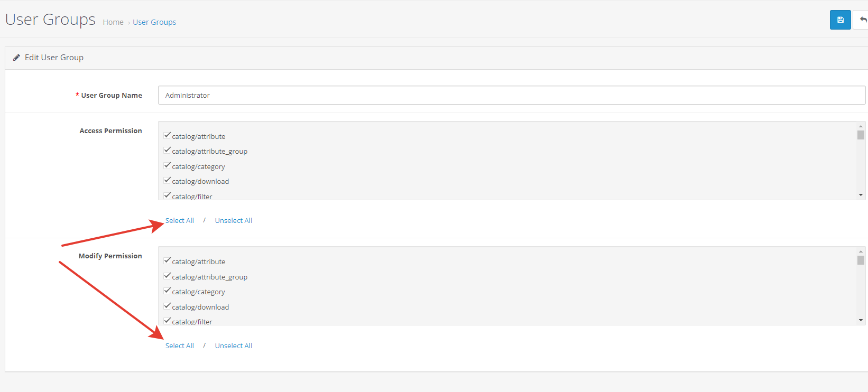This screenshot has width=868, height=392.
Task: Toggle catalog/category in Access Permission
Action: 167,166
